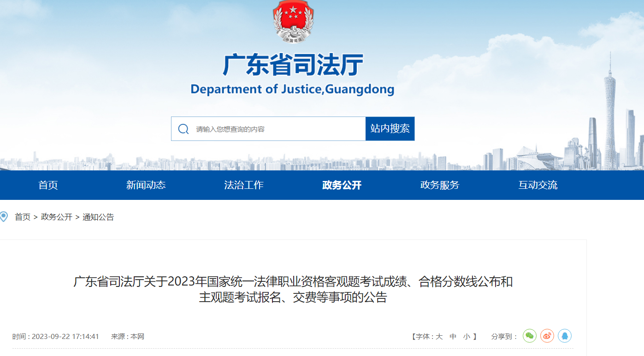Share the article via QQ icon
This screenshot has width=644, height=356.
tap(565, 336)
